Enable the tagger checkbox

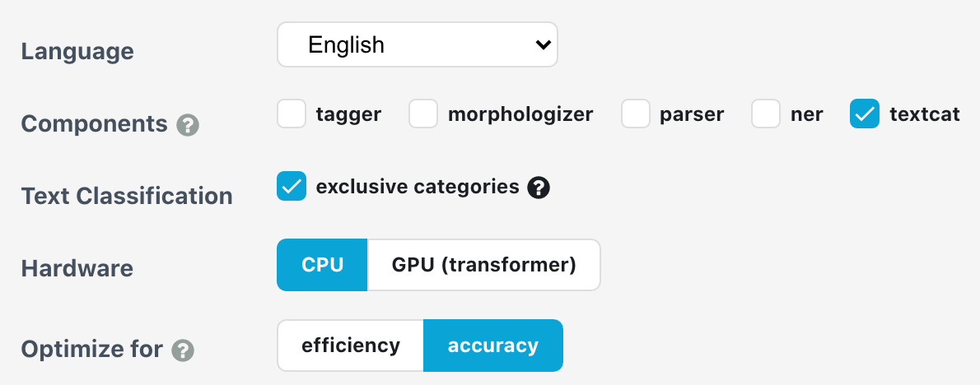[x=292, y=114]
